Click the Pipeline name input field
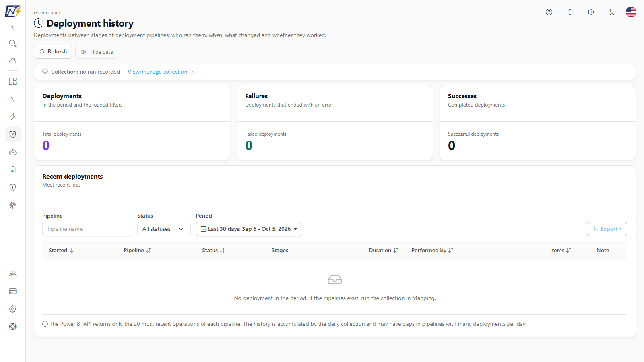The height and width of the screenshot is (362, 644). 87,229
